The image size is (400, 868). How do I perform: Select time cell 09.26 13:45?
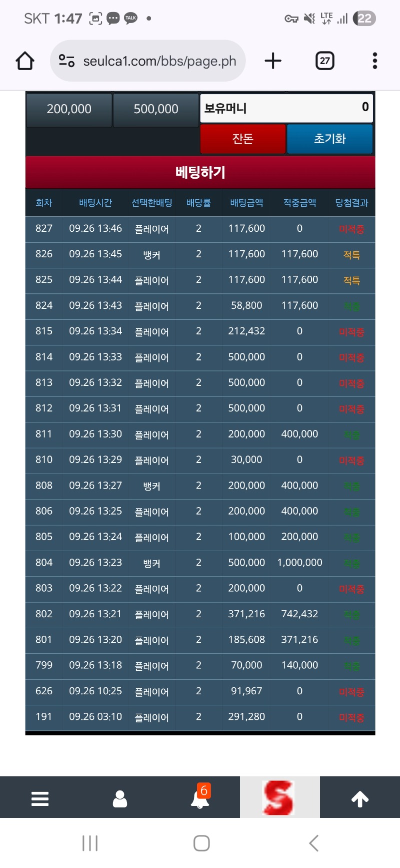click(95, 254)
